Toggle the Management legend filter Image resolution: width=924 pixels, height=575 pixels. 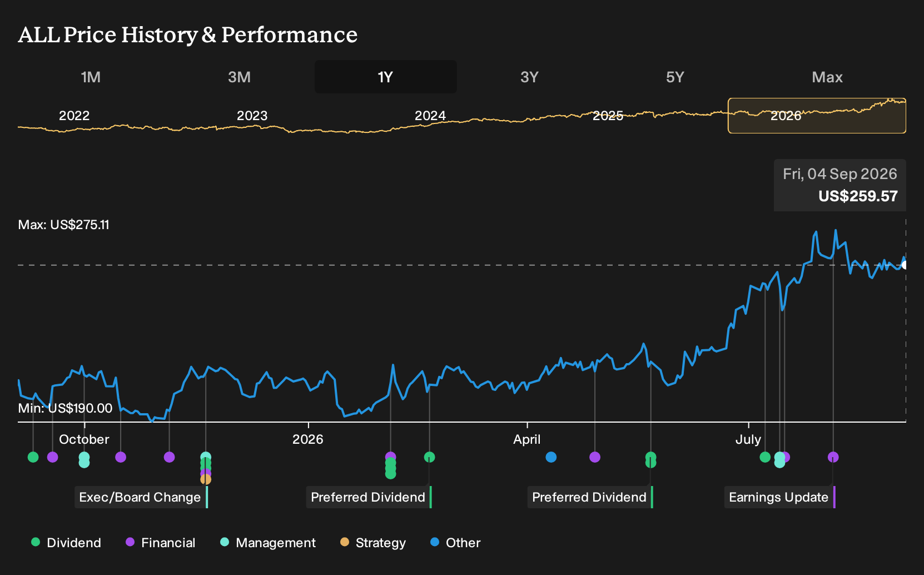click(x=268, y=543)
